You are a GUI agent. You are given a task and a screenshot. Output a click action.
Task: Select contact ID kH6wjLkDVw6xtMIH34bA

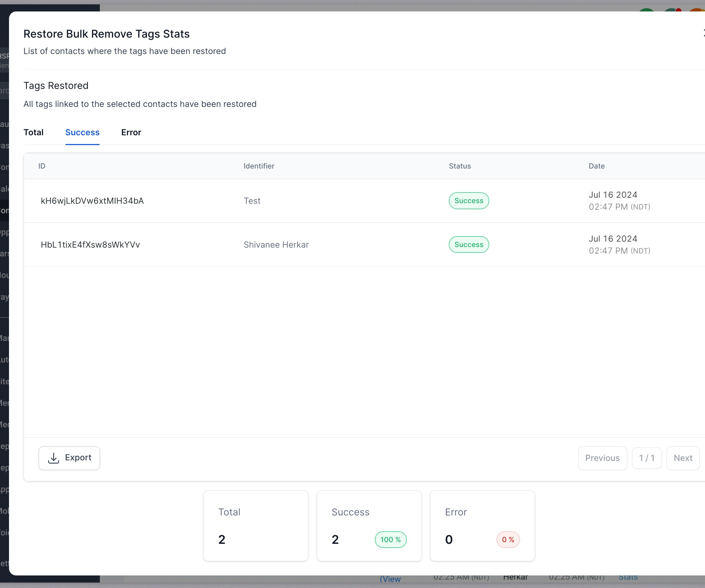(x=92, y=201)
